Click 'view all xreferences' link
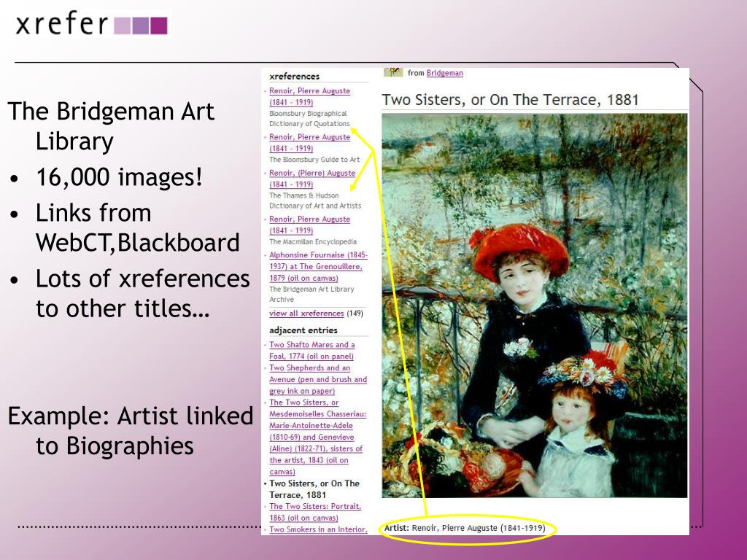The width and height of the screenshot is (747, 560). pyautogui.click(x=306, y=314)
